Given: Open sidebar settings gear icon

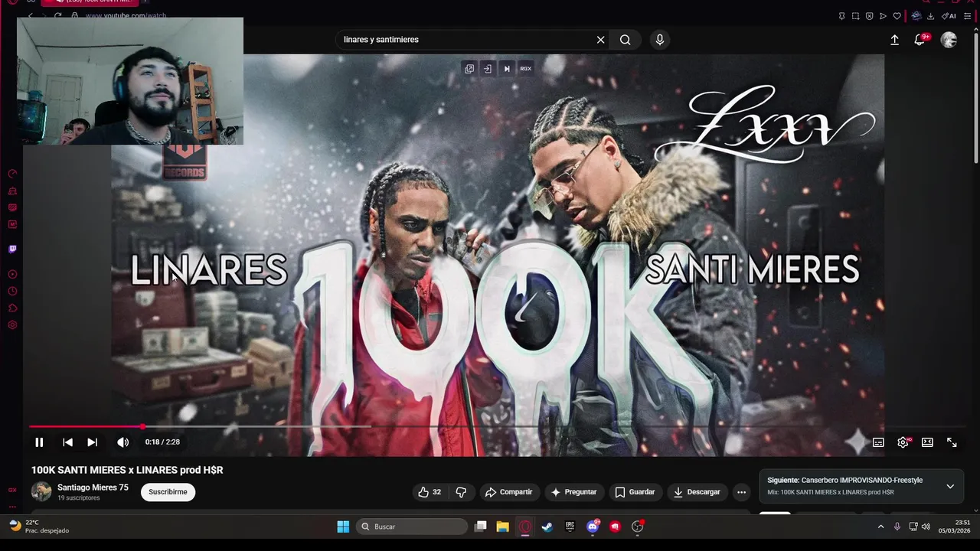Looking at the screenshot, I should 12,325.
